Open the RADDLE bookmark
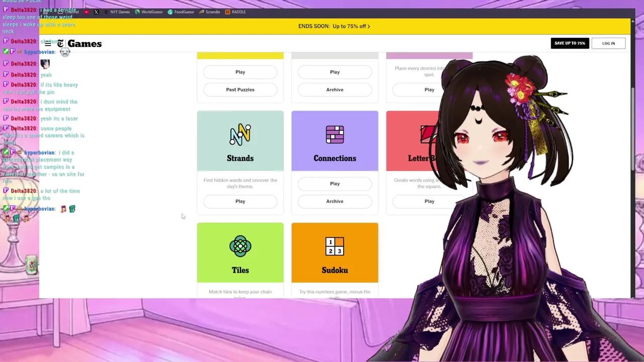Image resolution: width=644 pixels, height=362 pixels. (235, 12)
